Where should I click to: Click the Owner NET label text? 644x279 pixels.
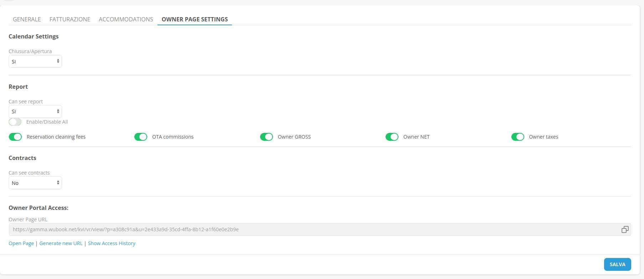pyautogui.click(x=416, y=137)
